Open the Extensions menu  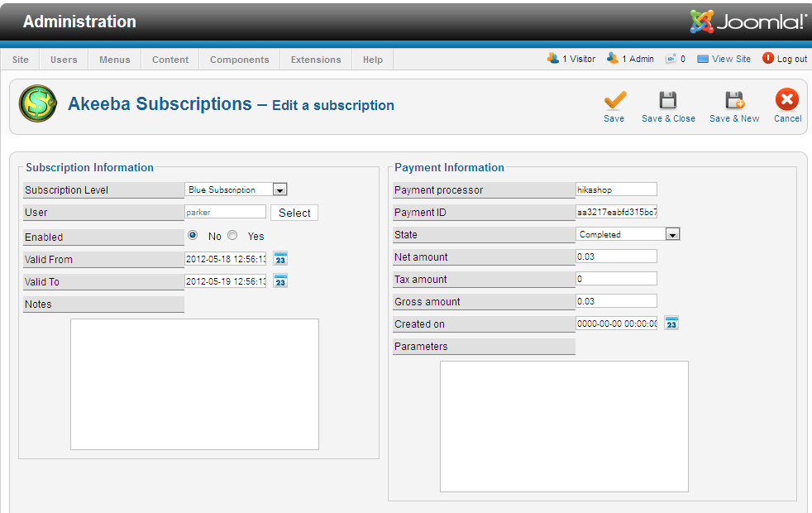[x=316, y=60]
